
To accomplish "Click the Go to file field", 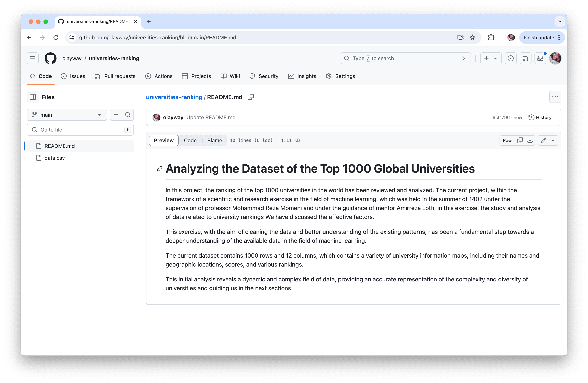I will coord(80,130).
